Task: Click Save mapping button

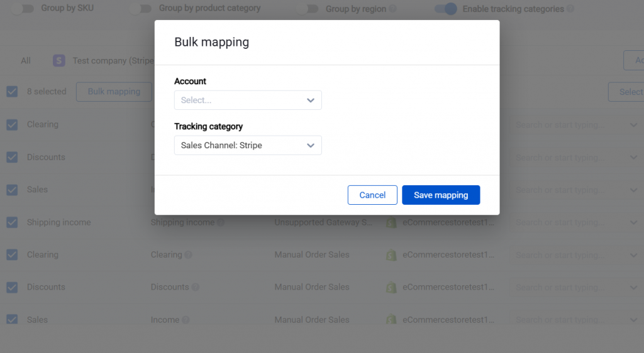Action: [x=441, y=195]
